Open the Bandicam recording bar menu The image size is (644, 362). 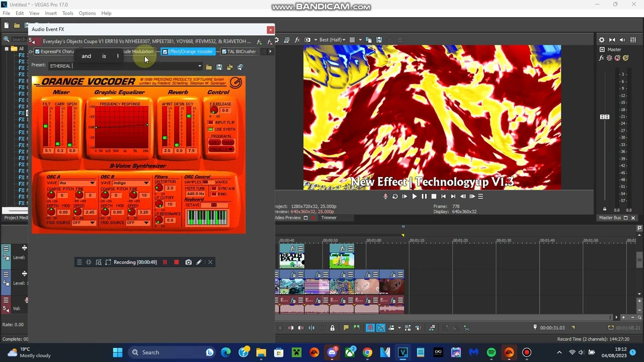pos(79,262)
